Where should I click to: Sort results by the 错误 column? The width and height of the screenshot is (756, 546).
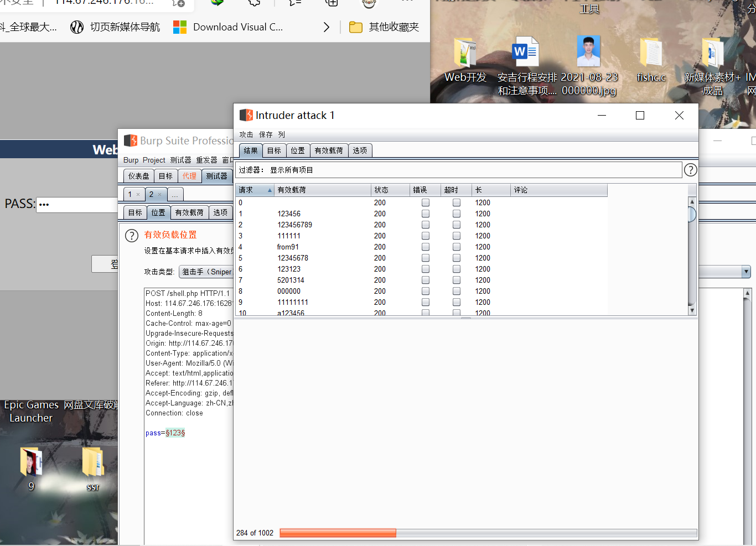click(425, 190)
